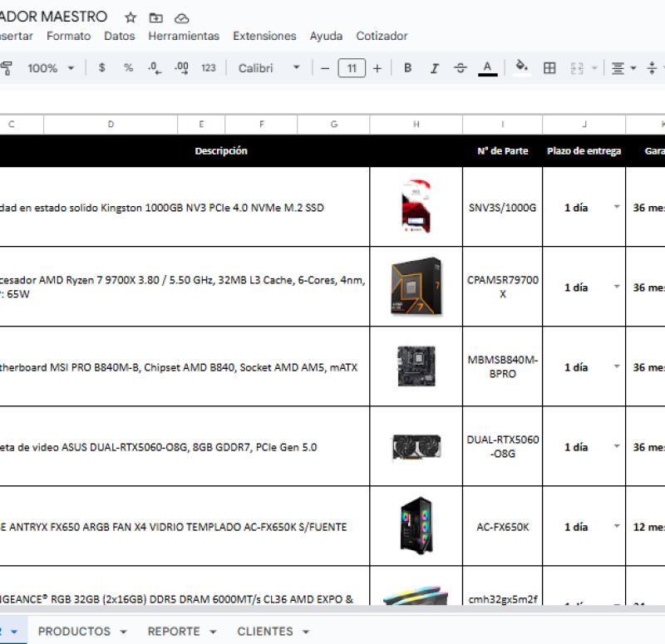Toggle strikethrough formatting
665x644 pixels.
(461, 68)
